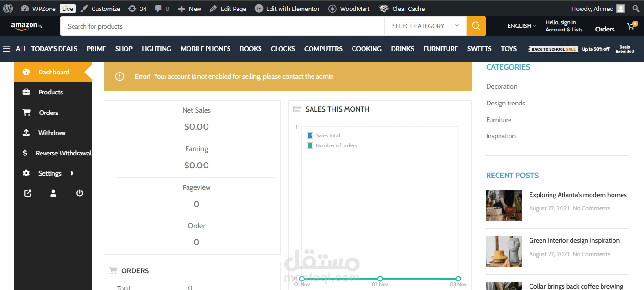Open the FURNITURE menu item
This screenshot has height=290, width=644.
pyautogui.click(x=441, y=49)
